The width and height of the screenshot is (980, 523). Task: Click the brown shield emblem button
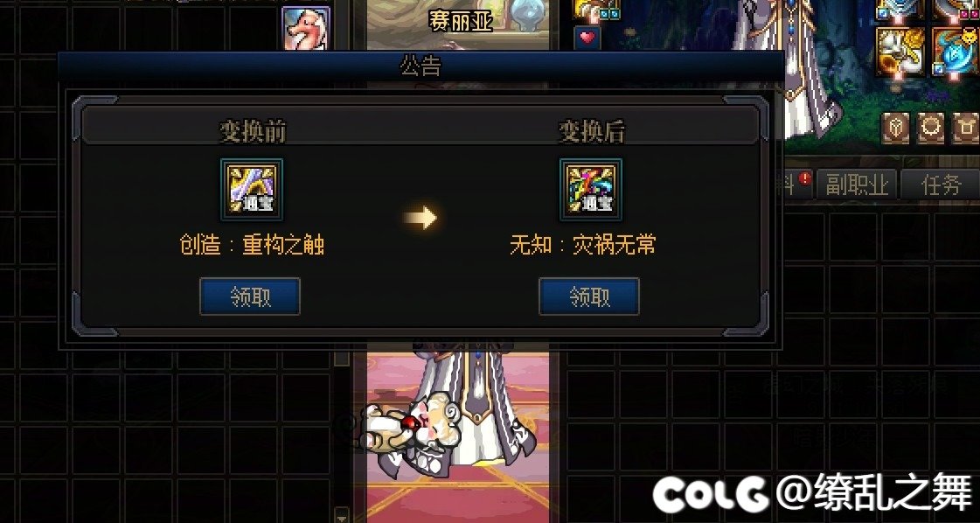coord(895,129)
